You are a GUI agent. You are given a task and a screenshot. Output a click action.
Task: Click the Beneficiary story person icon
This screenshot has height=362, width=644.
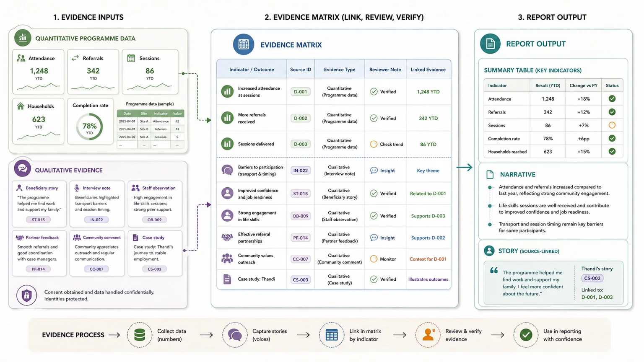[19, 188]
